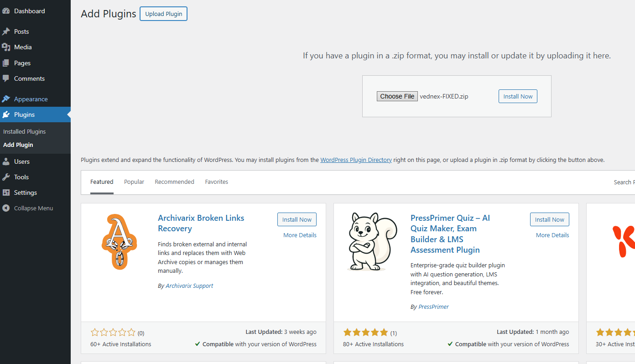Viewport: 635px width, 364px height.
Task: Click Choose File to pick a zip
Action: [x=397, y=96]
